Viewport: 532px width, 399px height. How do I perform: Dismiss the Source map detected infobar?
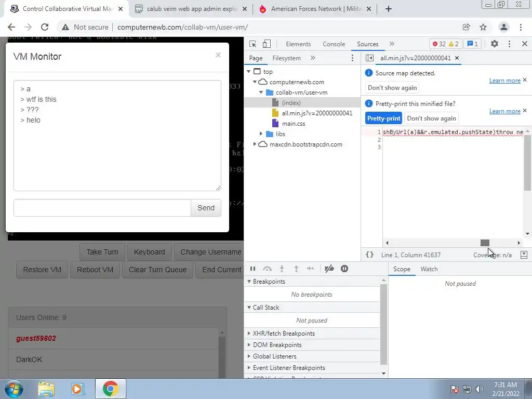pyautogui.click(x=525, y=80)
